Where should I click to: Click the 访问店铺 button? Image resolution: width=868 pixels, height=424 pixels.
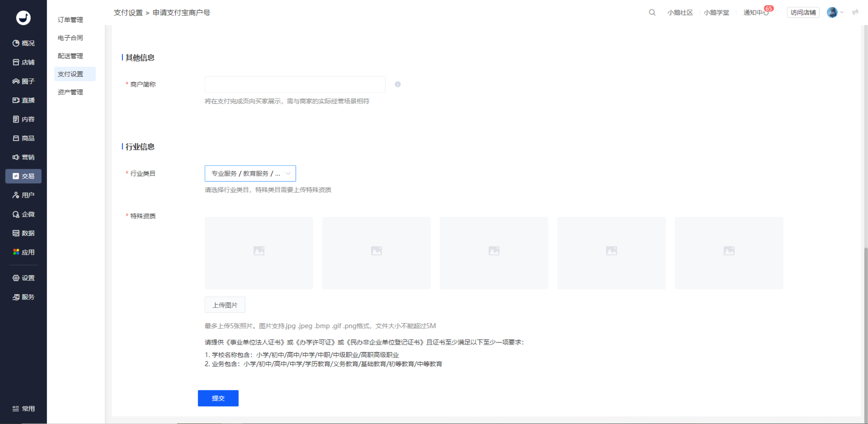(x=803, y=12)
